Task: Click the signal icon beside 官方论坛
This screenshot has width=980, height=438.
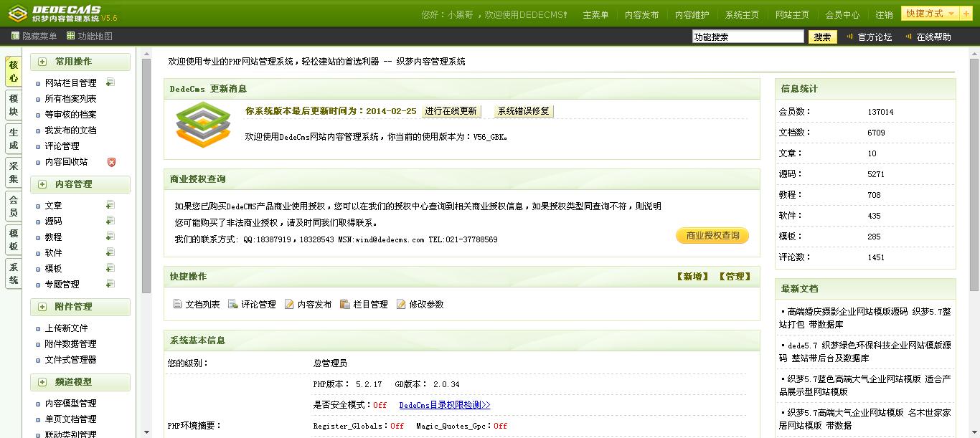Action: click(850, 37)
